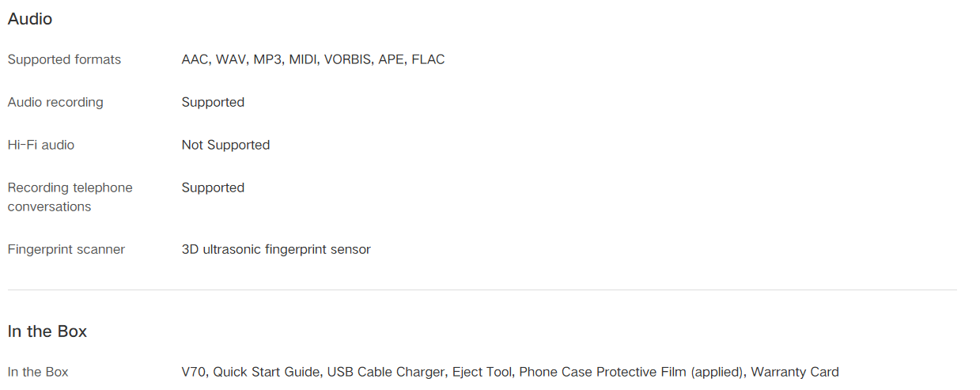Screen dimensions: 980x390
Task: Click the Hi-Fi audio row label
Action: coord(41,145)
